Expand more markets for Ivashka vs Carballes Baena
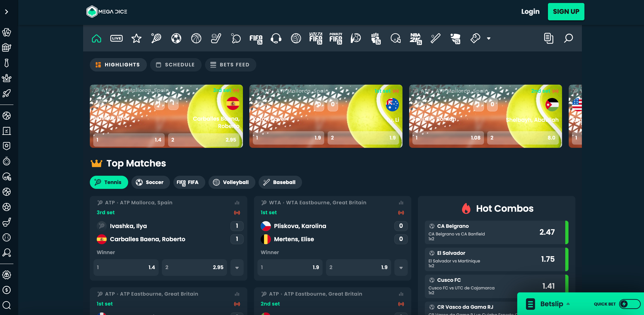Viewport: 644px width, 315px height. pos(237,267)
